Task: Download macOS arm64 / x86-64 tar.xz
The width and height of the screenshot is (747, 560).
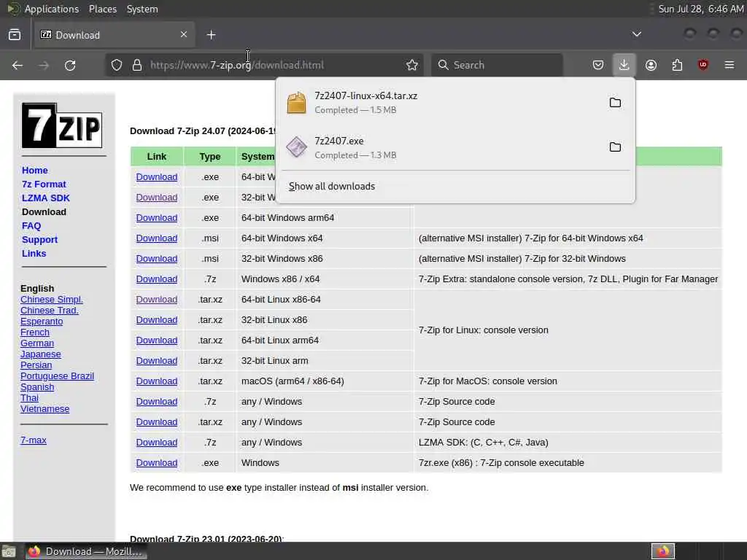Action: pos(157,381)
